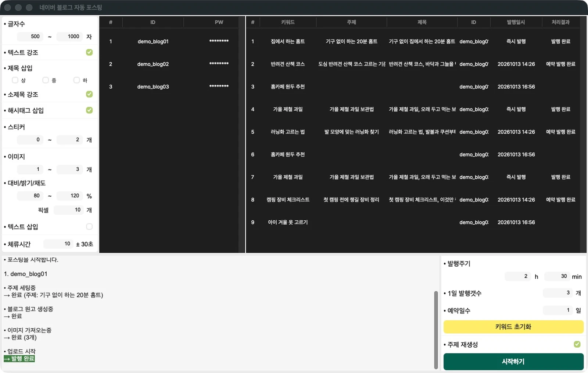The width and height of the screenshot is (588, 373).
Task: Edit the maximum 글자수 field showing 1000
Action: 69,36
